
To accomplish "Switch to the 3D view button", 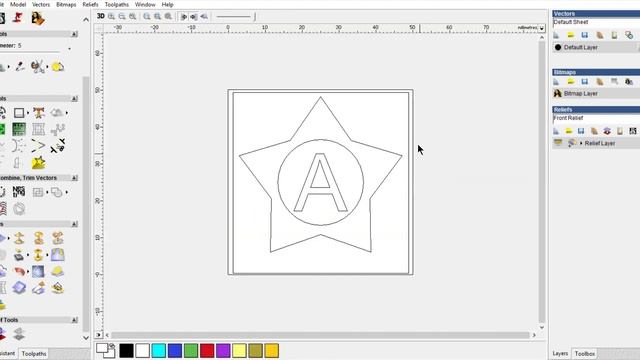I will pos(100,16).
